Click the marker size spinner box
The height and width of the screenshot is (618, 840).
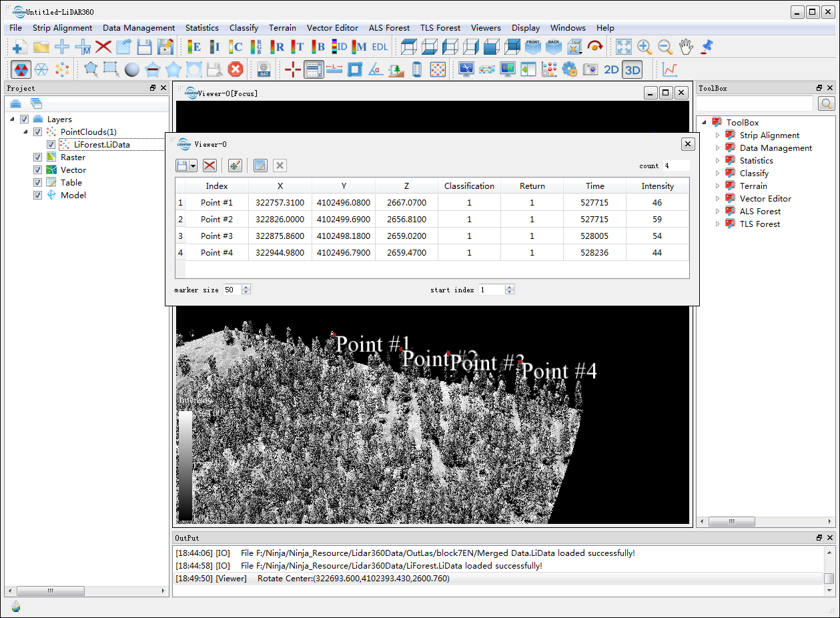click(x=236, y=290)
